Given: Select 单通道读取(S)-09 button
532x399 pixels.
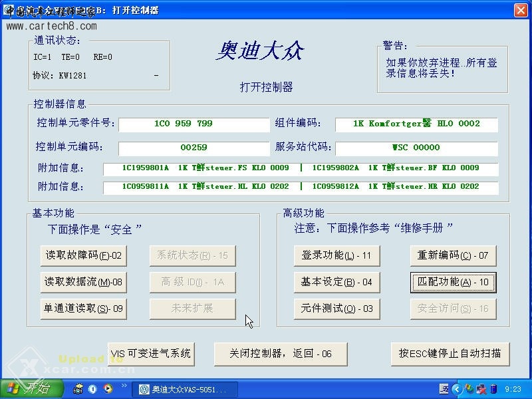Looking at the screenshot, I should [x=84, y=309].
